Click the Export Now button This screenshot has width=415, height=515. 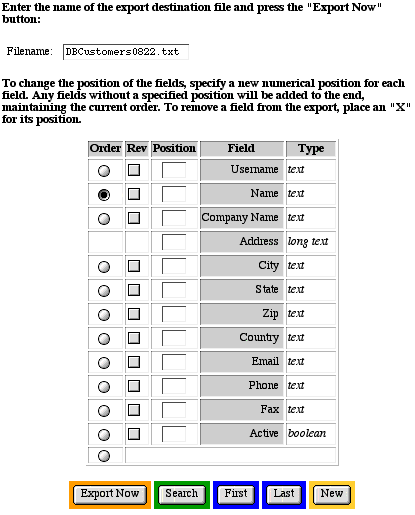click(x=110, y=494)
